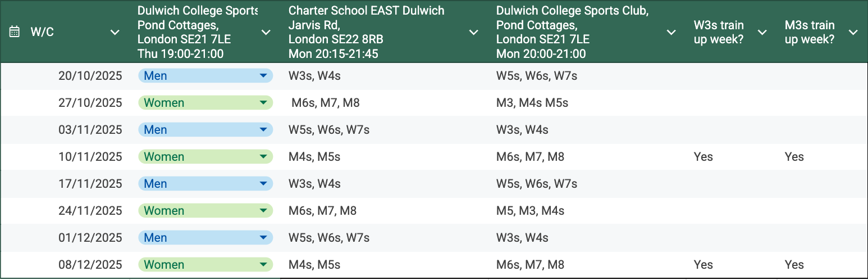Screen dimensions: 868x280
Task: Select the 20/10/2025 date cell
Action: (90, 76)
